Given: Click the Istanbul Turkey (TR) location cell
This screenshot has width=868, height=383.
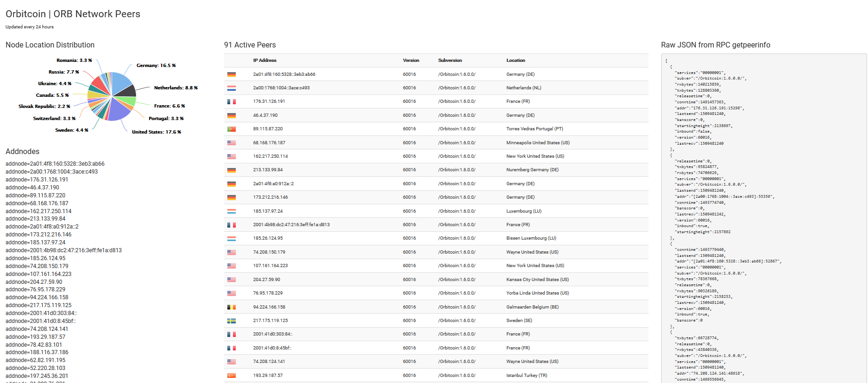Looking at the screenshot, I should [x=526, y=376].
